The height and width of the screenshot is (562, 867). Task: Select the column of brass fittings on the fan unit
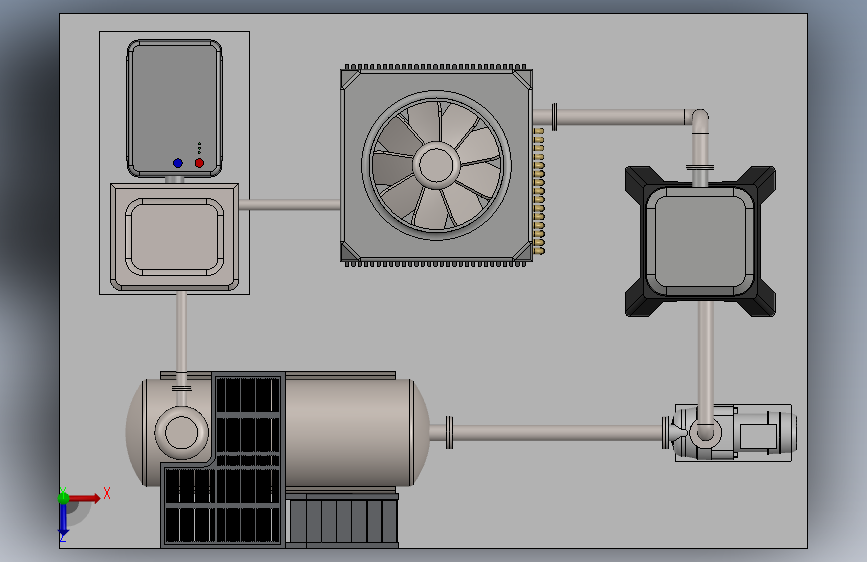coord(539,191)
